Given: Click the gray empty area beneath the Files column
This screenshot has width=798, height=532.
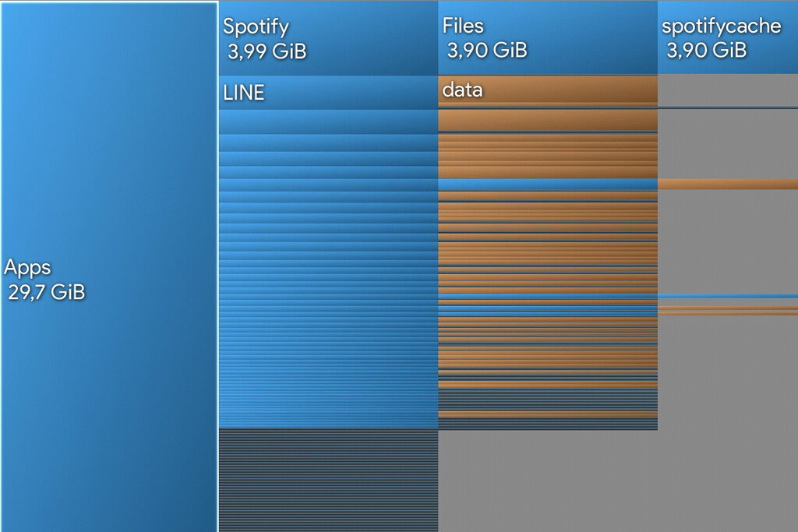Looking at the screenshot, I should click(547, 481).
